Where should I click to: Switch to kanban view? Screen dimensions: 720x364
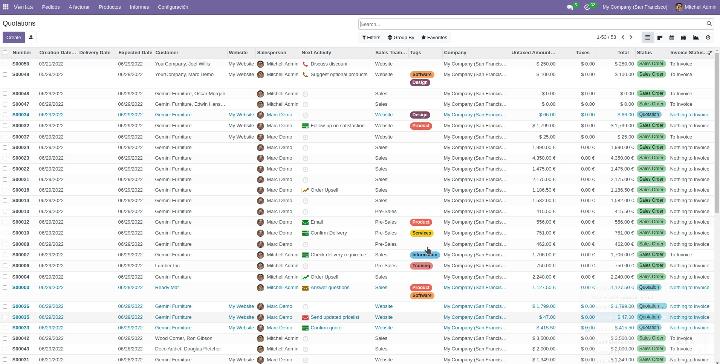tap(660, 37)
